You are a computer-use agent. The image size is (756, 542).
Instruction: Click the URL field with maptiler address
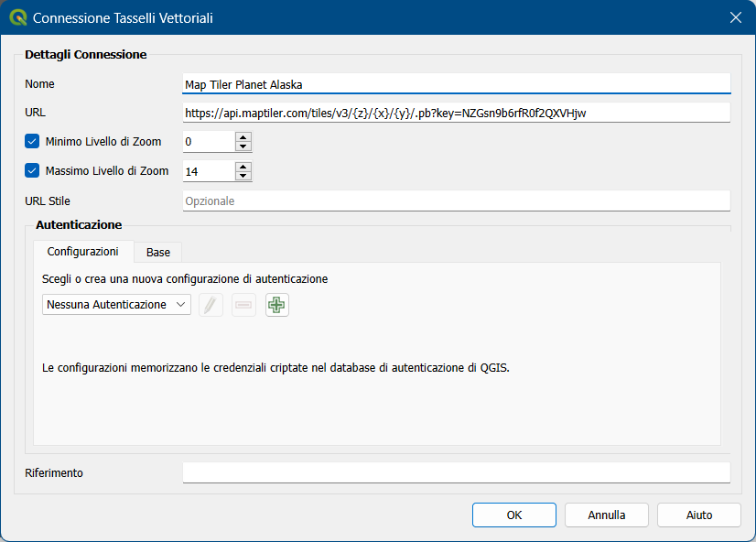point(457,113)
